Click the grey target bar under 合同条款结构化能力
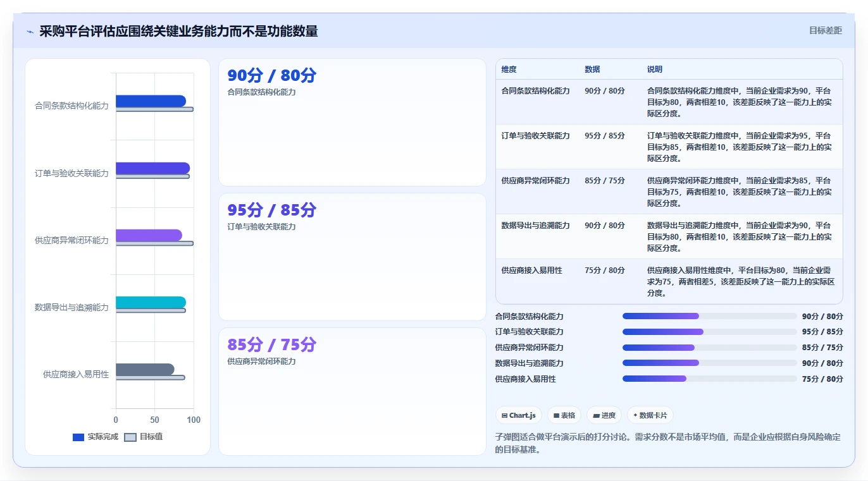Viewport: 868px width, 481px height. [154, 109]
